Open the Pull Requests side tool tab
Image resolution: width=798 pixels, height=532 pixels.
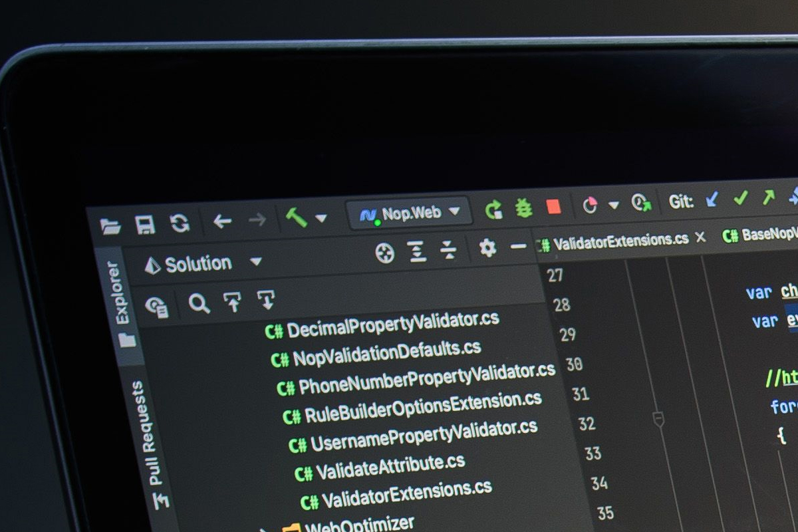[x=150, y=444]
